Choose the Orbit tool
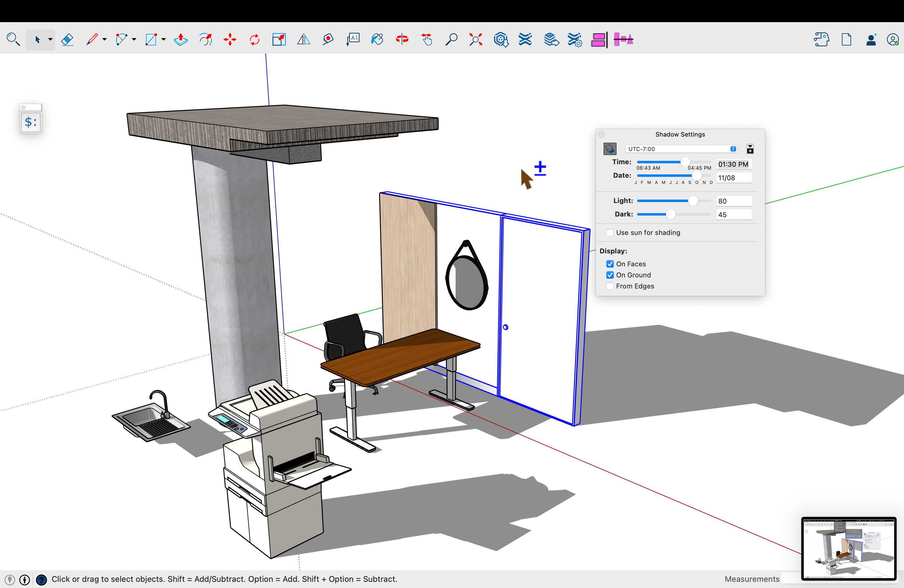Image resolution: width=904 pixels, height=588 pixels. 402,39
